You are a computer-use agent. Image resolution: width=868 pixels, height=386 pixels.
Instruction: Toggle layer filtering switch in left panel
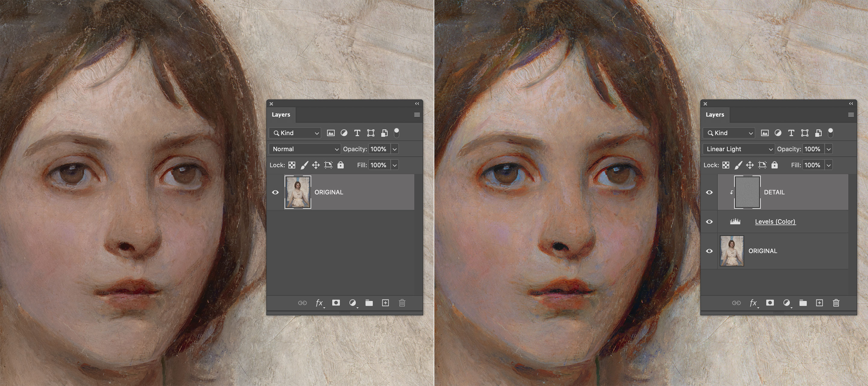pyautogui.click(x=397, y=132)
